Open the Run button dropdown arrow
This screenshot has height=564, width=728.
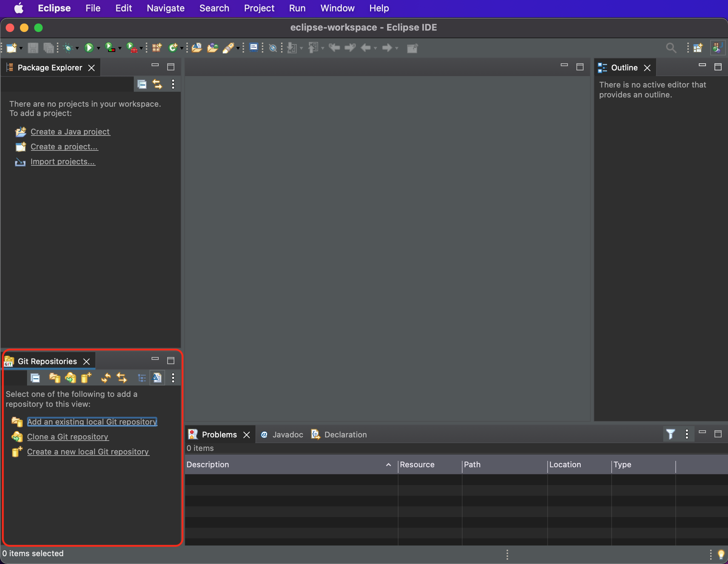coord(99,48)
